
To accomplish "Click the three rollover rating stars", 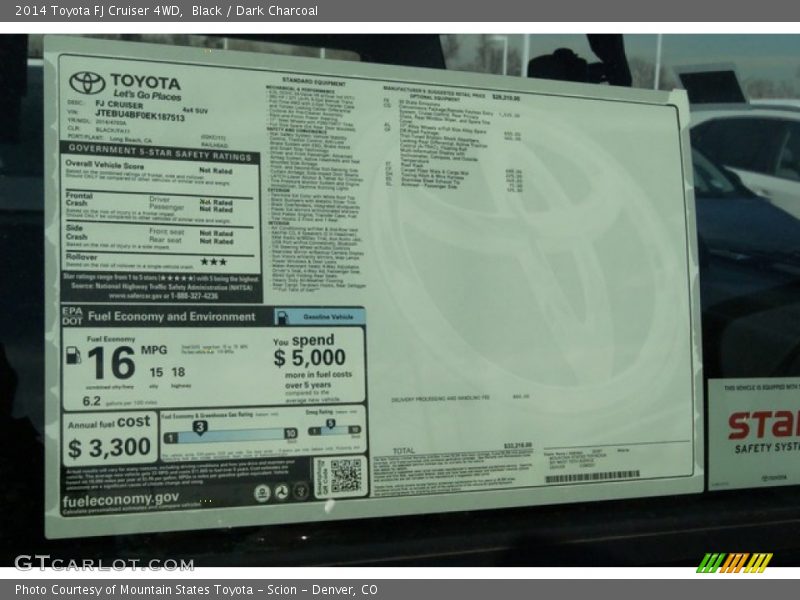I will point(213,262).
